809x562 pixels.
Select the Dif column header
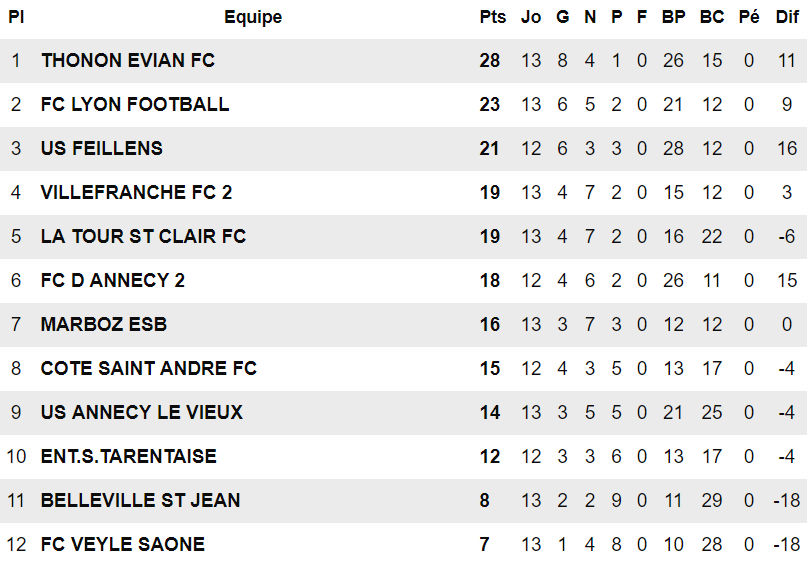click(787, 17)
